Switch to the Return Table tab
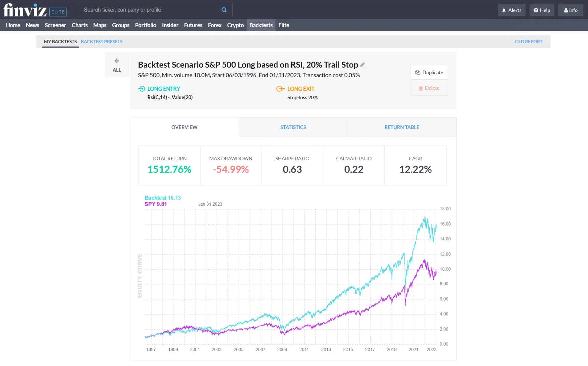Screen dimensions: 588x366 tap(402, 127)
